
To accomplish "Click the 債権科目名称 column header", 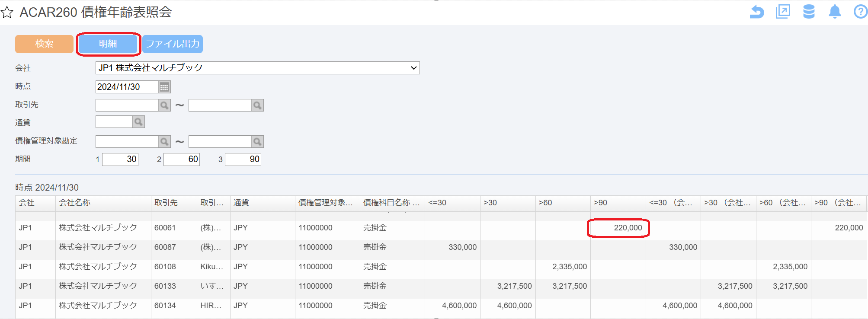I will (x=392, y=203).
